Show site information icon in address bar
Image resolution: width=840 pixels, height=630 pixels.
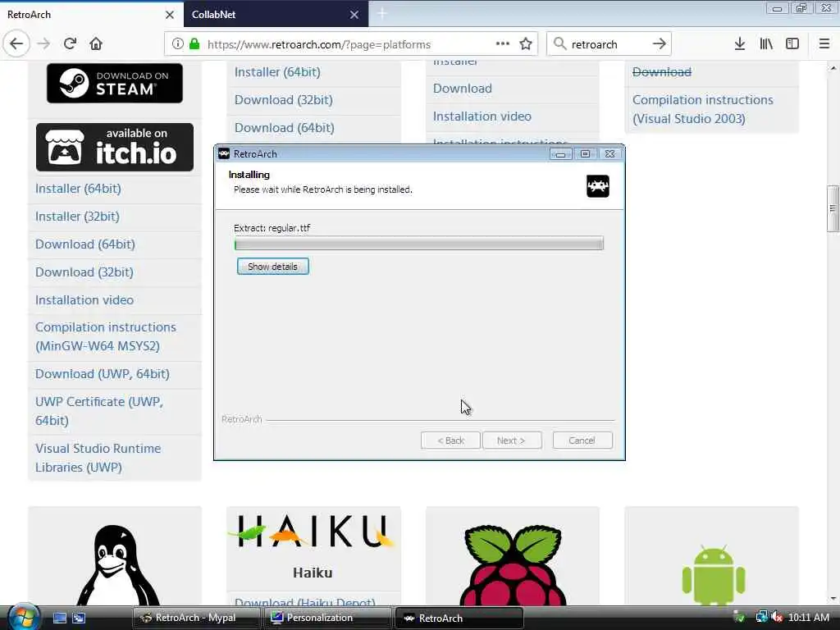pos(177,44)
